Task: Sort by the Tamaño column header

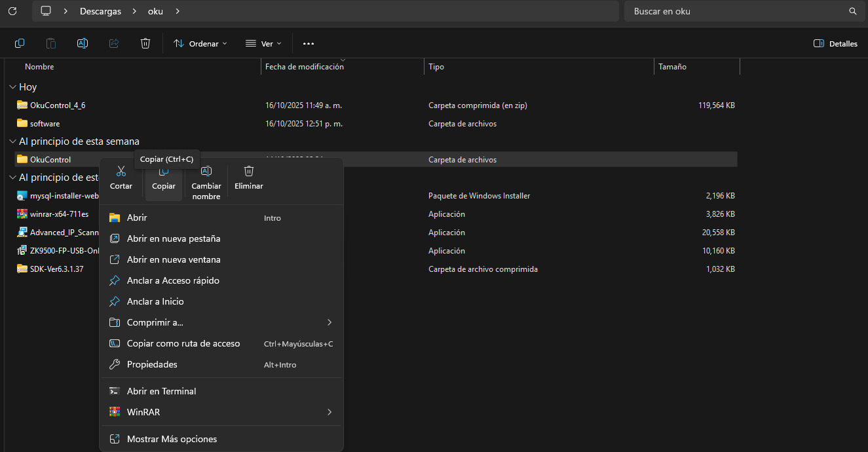Action: pos(672,67)
